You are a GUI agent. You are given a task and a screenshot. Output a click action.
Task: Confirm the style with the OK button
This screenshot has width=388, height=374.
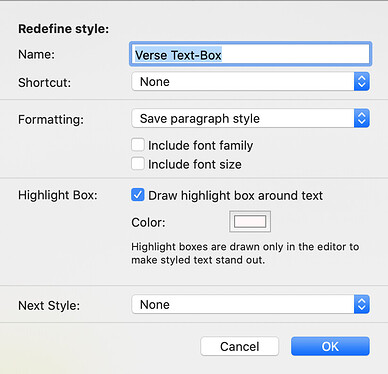[x=330, y=346]
